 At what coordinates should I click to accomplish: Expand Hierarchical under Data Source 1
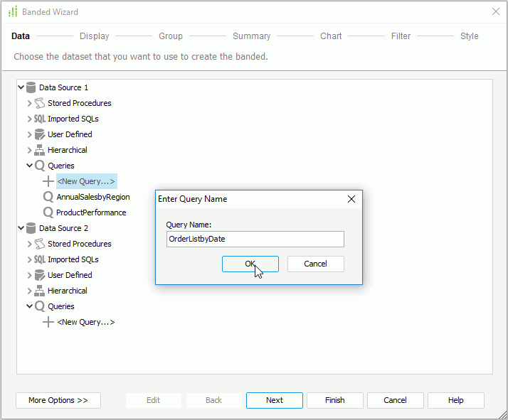[x=30, y=150]
